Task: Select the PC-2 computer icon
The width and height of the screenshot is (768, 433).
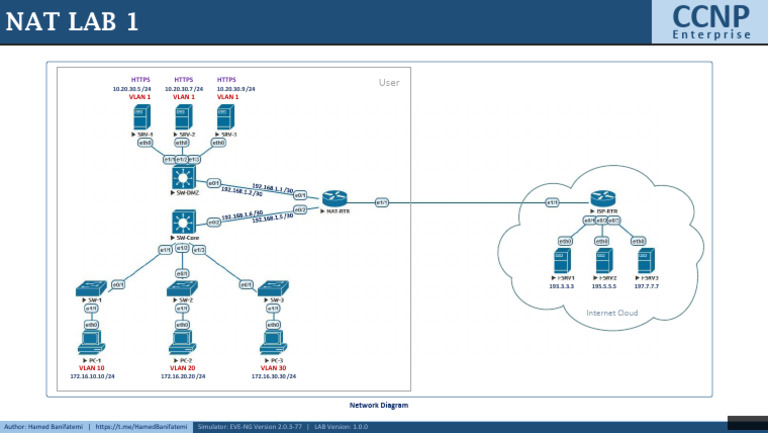Action: (x=182, y=342)
